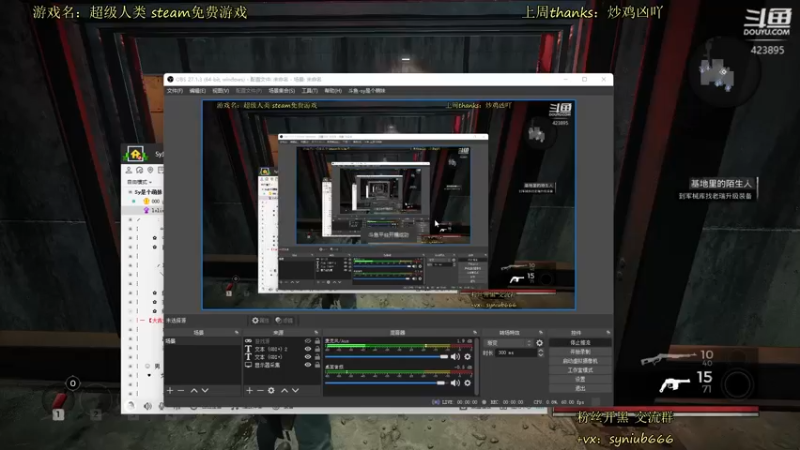Move source up in sources list
Screen dimensions: 800x450
pyautogui.click(x=284, y=390)
